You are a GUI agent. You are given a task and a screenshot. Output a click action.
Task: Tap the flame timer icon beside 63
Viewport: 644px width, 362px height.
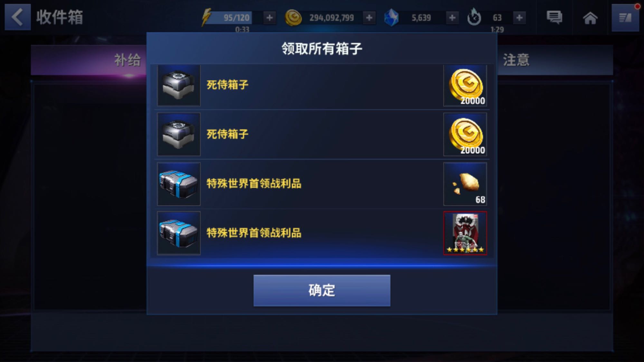point(474,17)
